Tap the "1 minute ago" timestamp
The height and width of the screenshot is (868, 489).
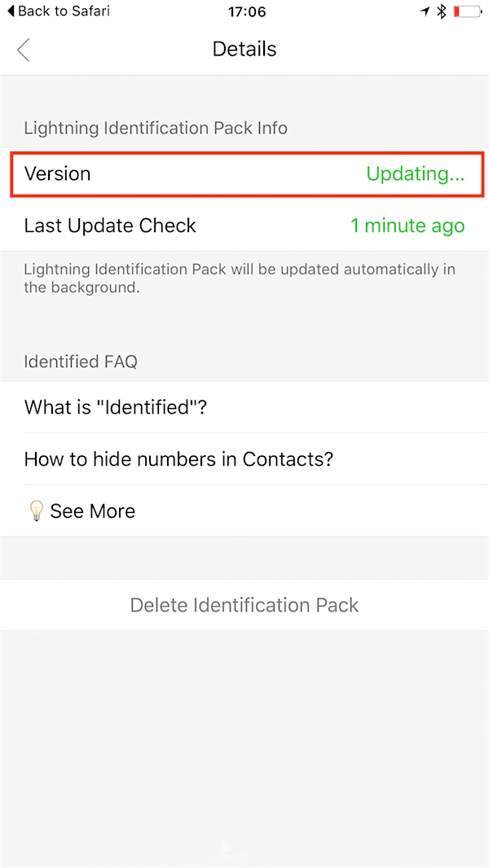[407, 226]
